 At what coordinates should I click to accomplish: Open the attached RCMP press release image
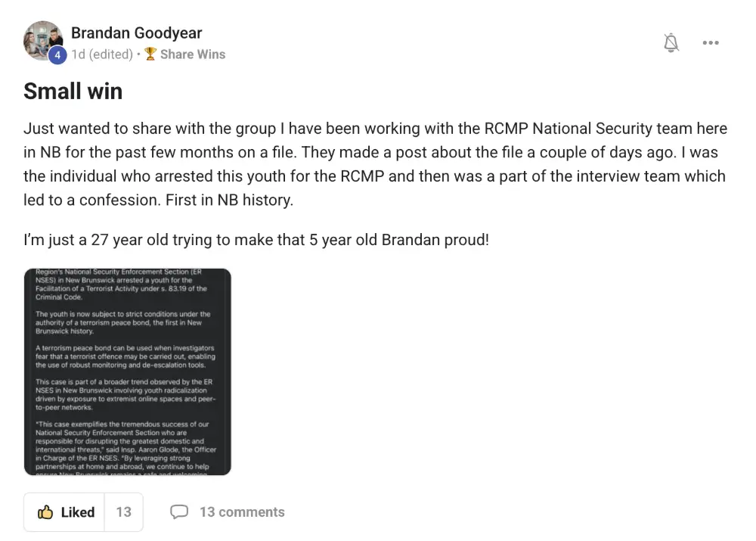click(127, 372)
